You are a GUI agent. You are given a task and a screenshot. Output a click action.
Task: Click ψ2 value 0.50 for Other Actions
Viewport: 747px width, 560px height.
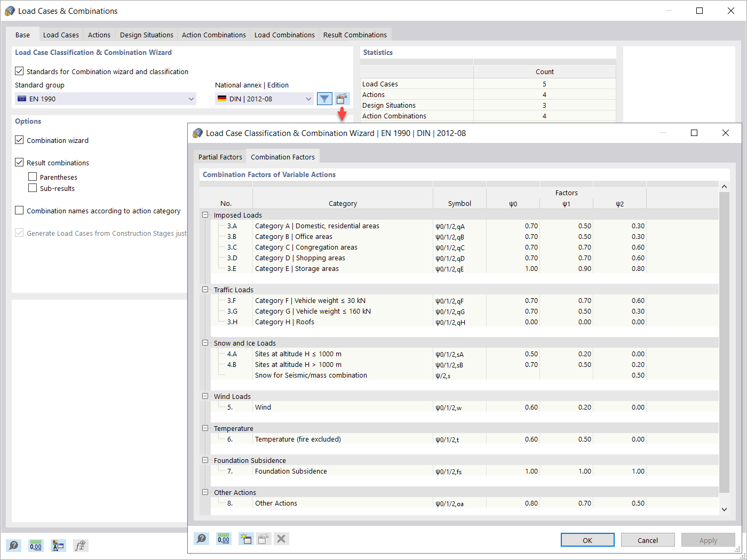[x=619, y=503]
